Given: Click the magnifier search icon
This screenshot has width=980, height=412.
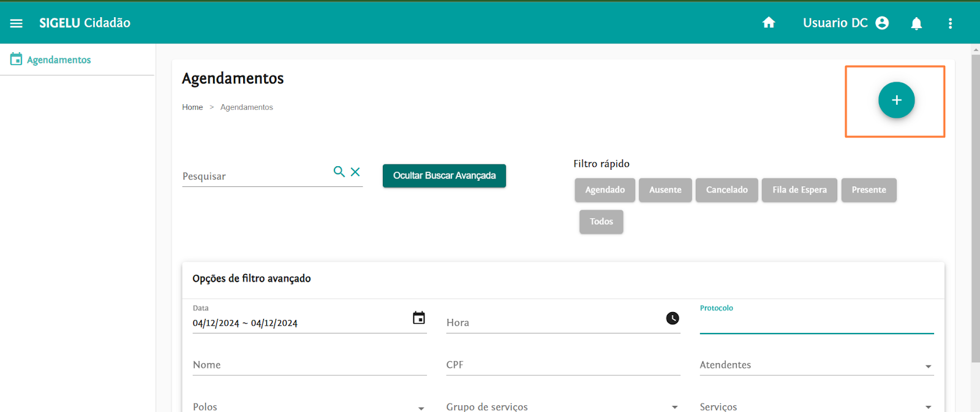Looking at the screenshot, I should (339, 172).
